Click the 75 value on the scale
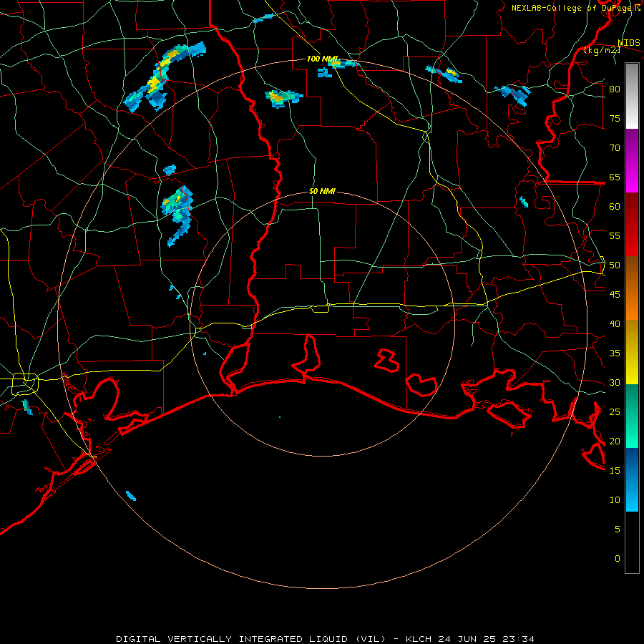Image resolution: width=644 pixels, height=644 pixels. tap(615, 119)
